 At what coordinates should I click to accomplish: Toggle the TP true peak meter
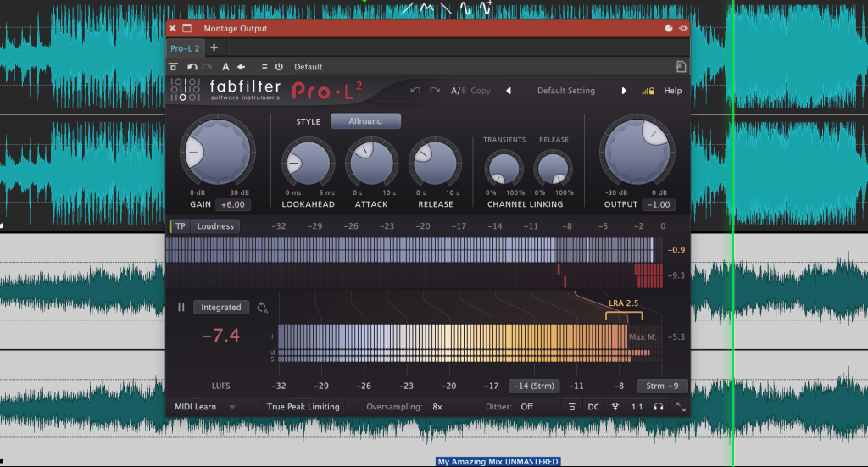coord(180,226)
